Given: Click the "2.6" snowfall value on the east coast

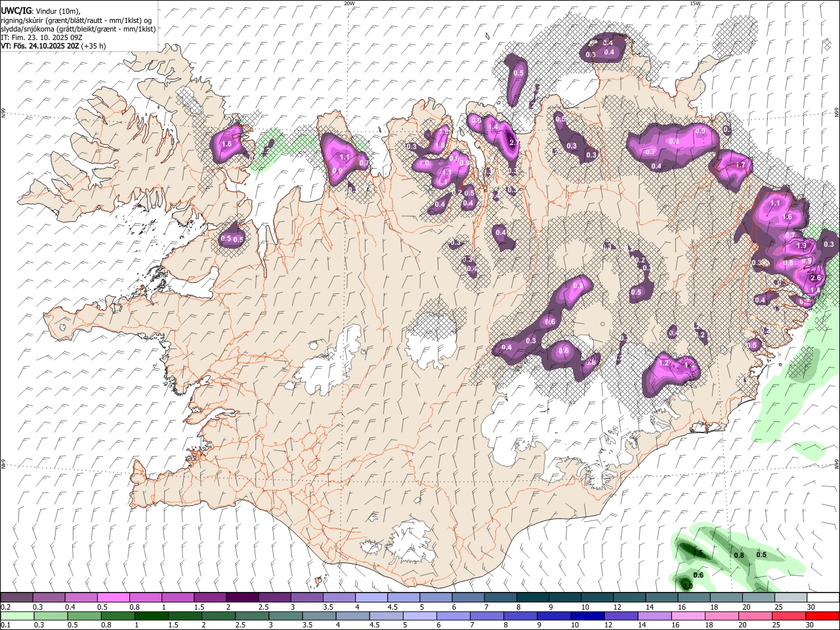Looking at the screenshot, I should pos(816,278).
